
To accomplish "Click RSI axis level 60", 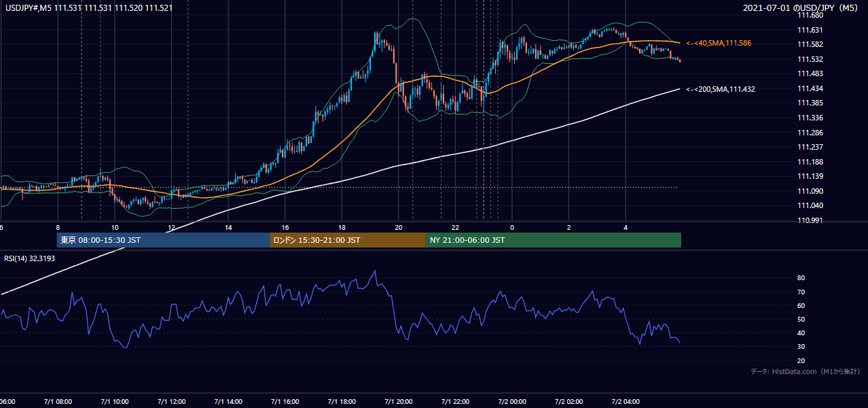I will click(801, 305).
